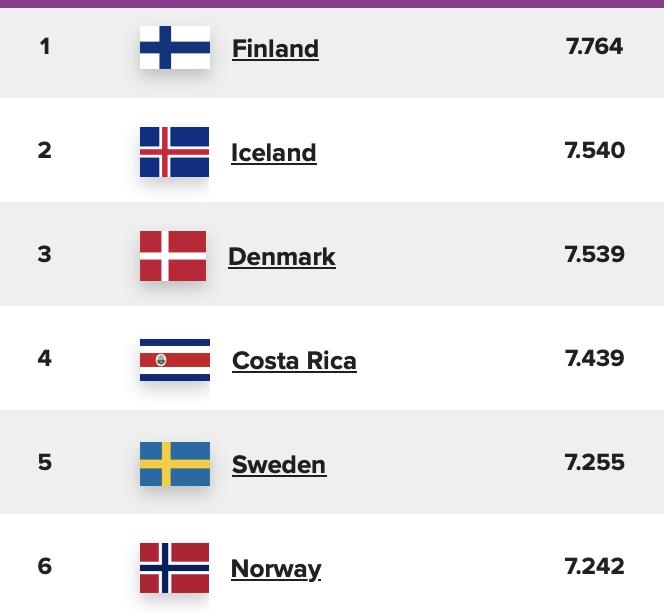Select the score 7.764 for Finland
The image size is (664, 612).
point(594,46)
